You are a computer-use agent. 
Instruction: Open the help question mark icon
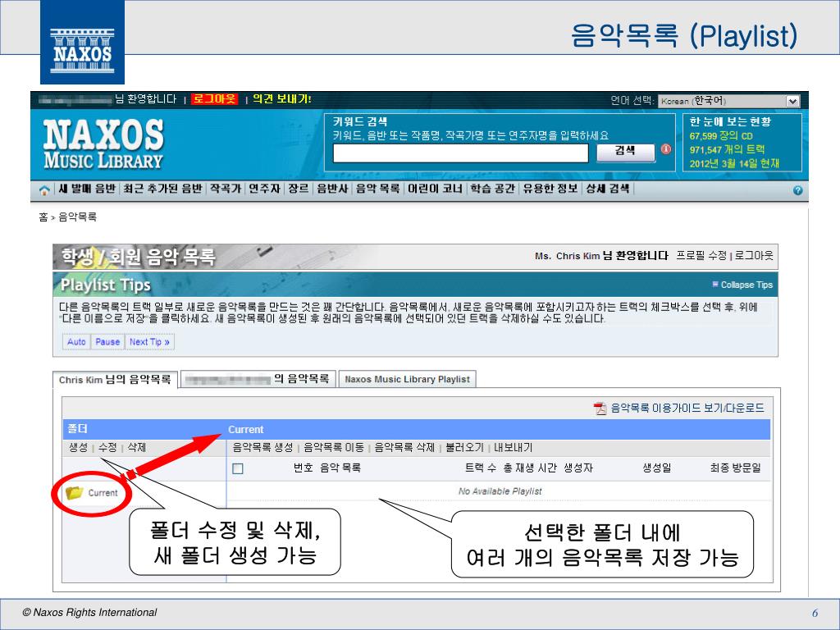[x=797, y=190]
